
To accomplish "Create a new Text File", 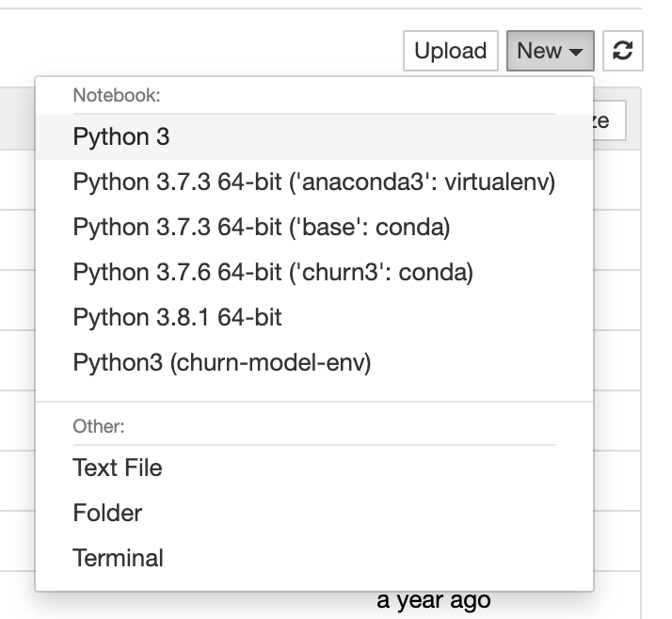I will pos(118,468).
